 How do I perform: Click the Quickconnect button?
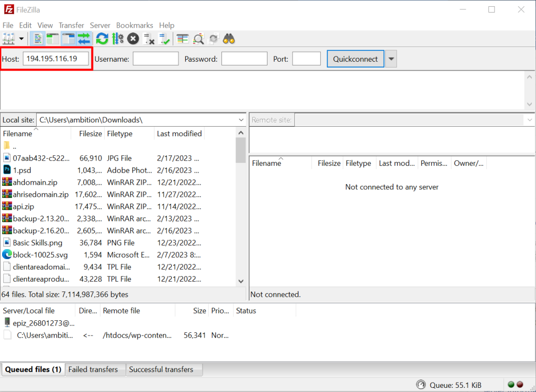(x=355, y=59)
